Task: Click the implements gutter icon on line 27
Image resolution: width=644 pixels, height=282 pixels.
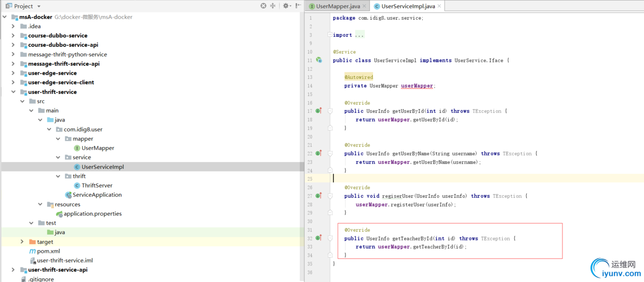Action: tap(319, 196)
